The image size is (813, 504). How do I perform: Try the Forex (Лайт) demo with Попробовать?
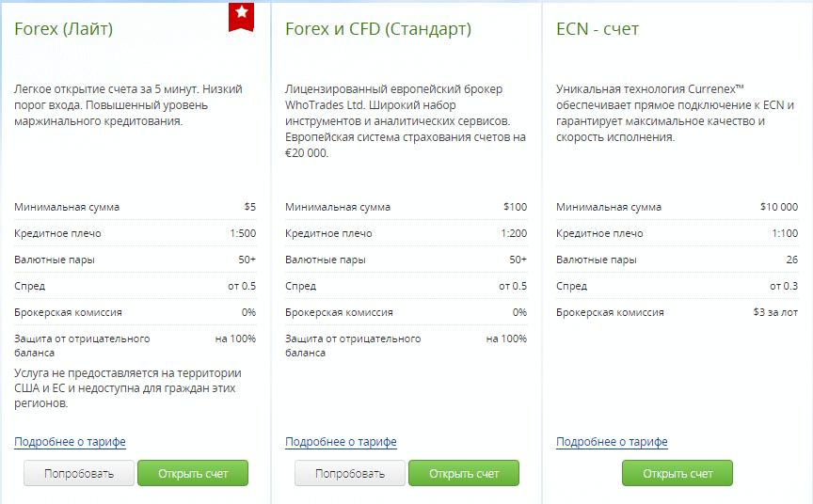pyautogui.click(x=79, y=473)
